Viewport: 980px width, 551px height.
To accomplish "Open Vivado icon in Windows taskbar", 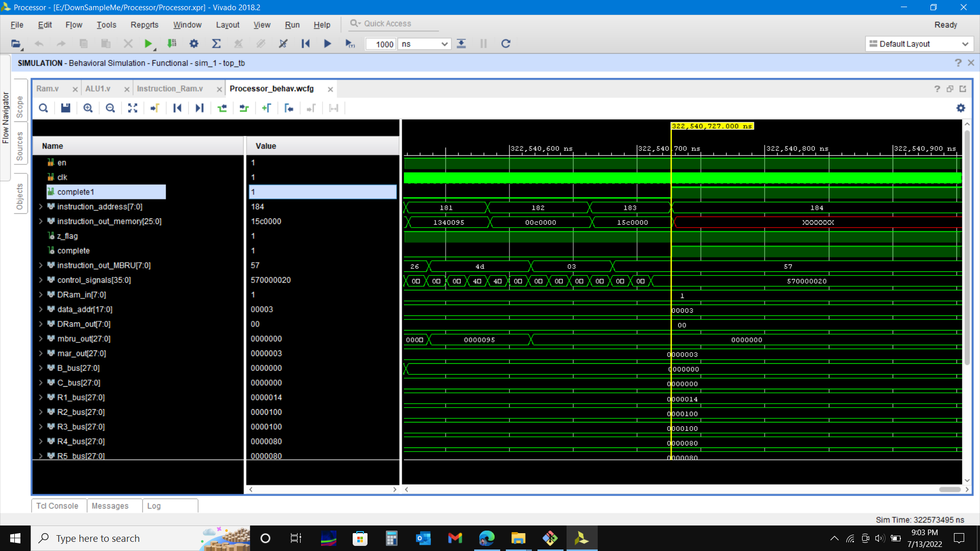I will 581,538.
